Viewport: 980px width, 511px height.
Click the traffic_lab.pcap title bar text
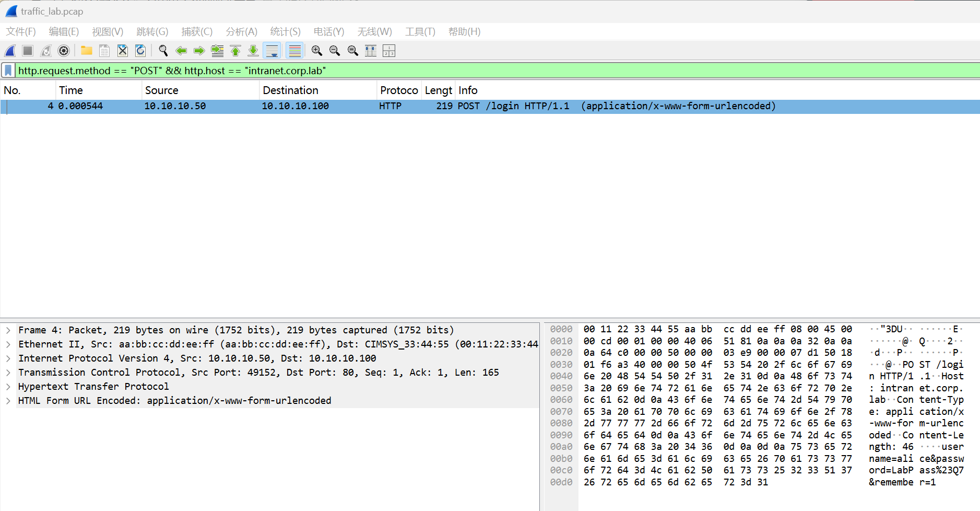(52, 11)
